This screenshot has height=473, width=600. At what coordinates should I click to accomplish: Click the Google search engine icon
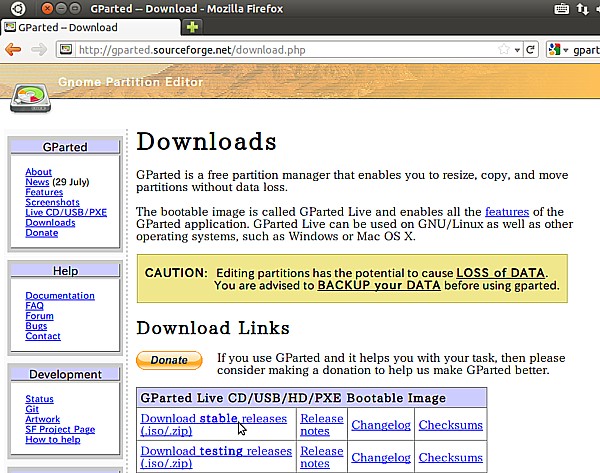click(x=554, y=49)
